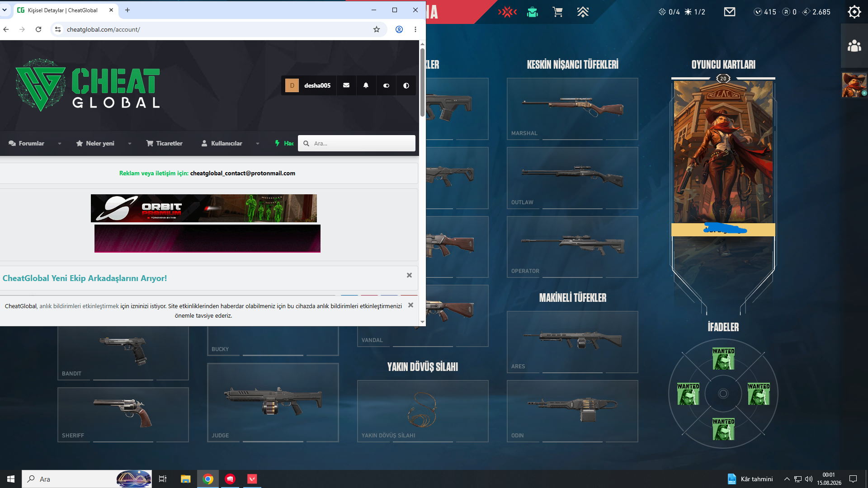Toggle CheatGlobal dark/light theme icon
868x488 pixels.
(406, 85)
